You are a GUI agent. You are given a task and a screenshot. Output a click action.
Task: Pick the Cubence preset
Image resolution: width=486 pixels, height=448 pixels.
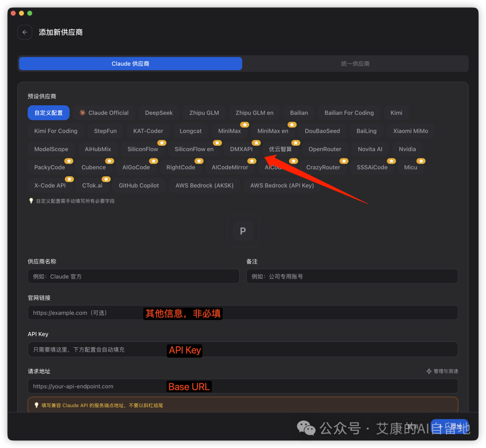click(x=94, y=167)
